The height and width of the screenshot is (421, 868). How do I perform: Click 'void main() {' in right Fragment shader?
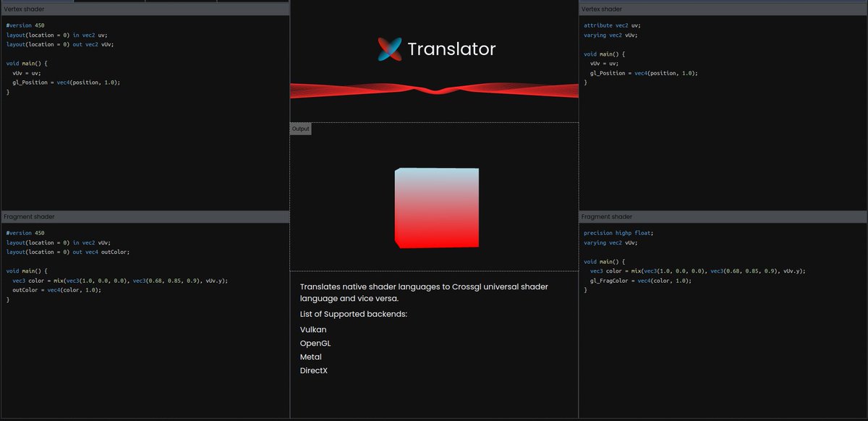pyautogui.click(x=604, y=262)
